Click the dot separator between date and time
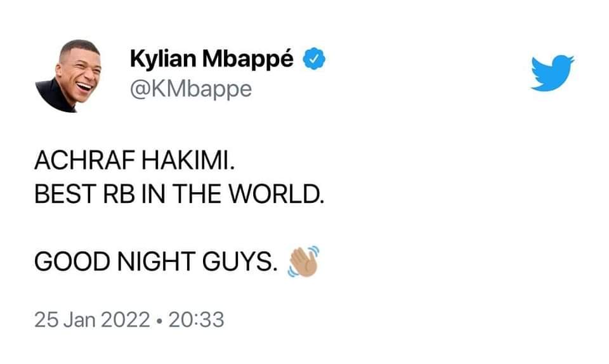This screenshot has width=609, height=364. coord(158,320)
